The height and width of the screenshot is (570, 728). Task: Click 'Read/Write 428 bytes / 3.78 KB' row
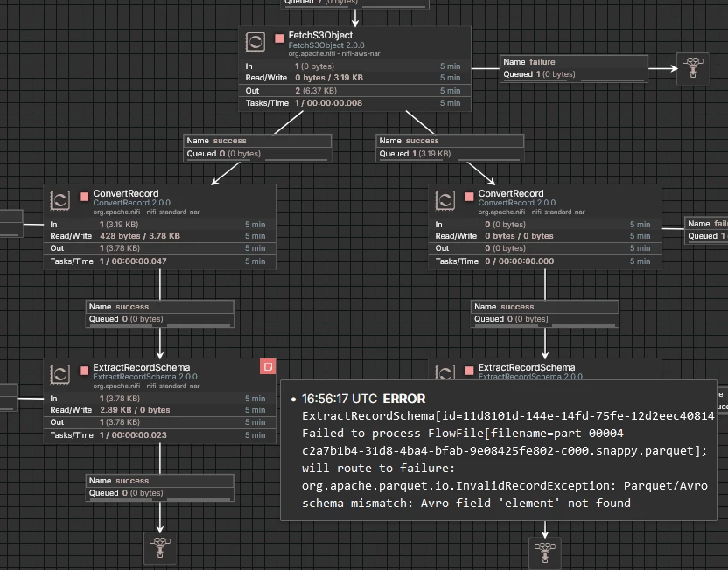(x=160, y=236)
